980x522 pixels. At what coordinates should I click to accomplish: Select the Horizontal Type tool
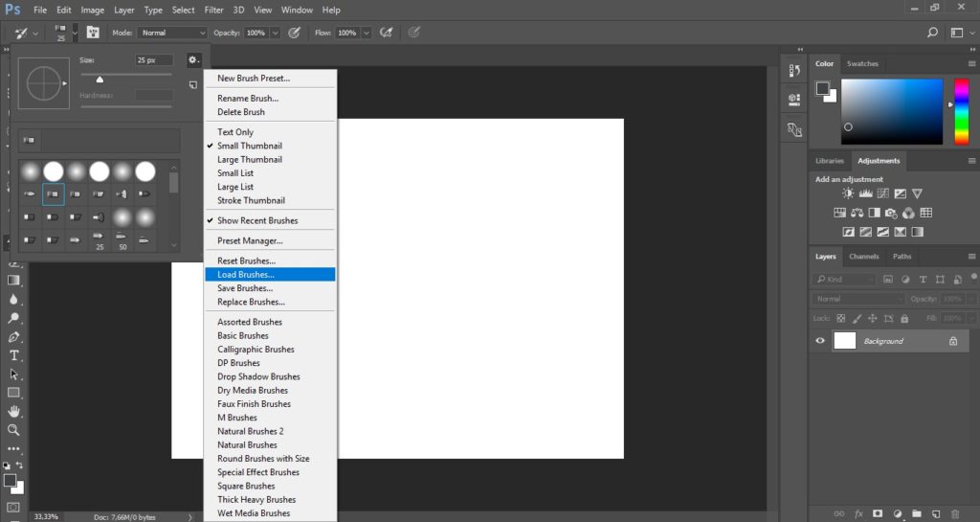coord(13,355)
